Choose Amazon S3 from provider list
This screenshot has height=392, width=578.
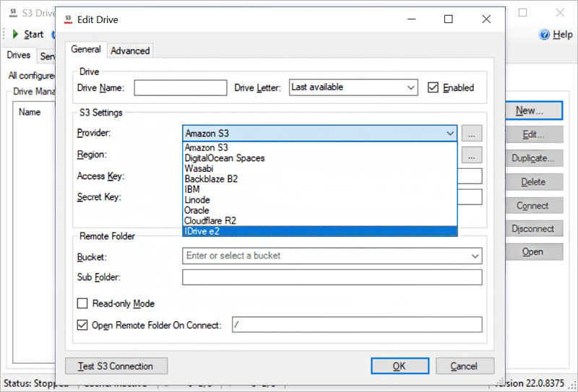tap(319, 147)
